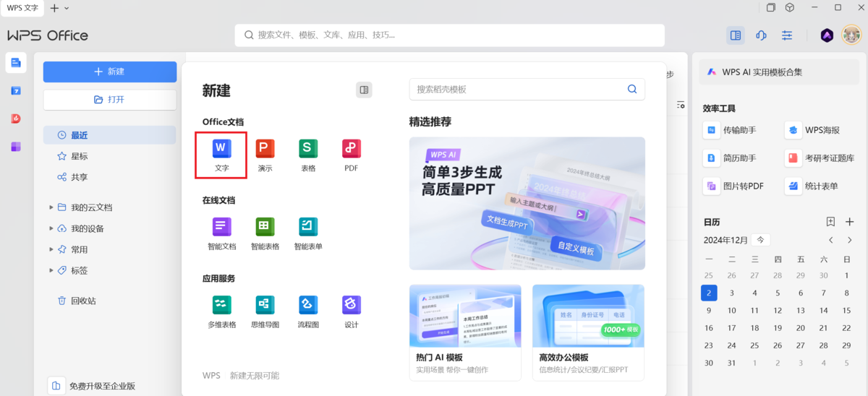Open the settings sliders icon in top bar
The image size is (868, 396).
click(x=787, y=35)
